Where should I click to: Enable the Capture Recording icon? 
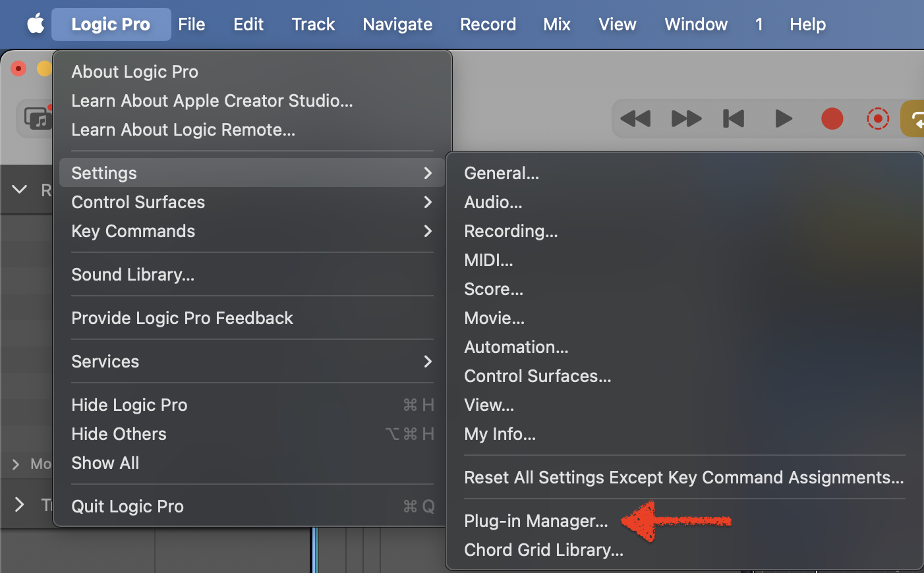tap(878, 119)
